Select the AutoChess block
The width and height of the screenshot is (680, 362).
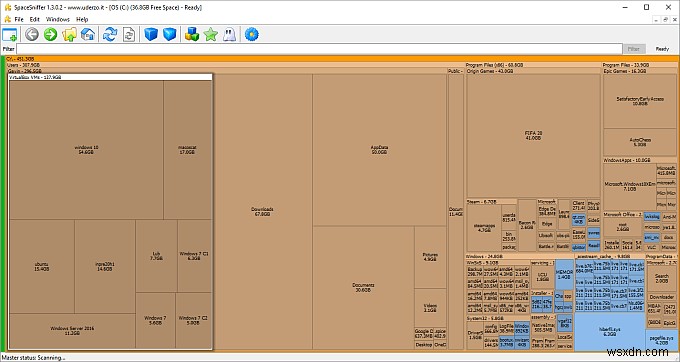click(x=640, y=142)
